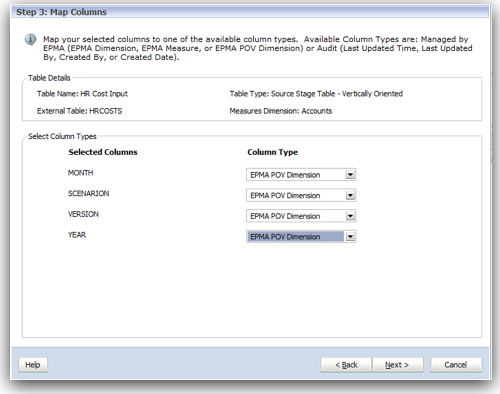500x394 pixels.
Task: Click the Help button
Action: coord(33,365)
